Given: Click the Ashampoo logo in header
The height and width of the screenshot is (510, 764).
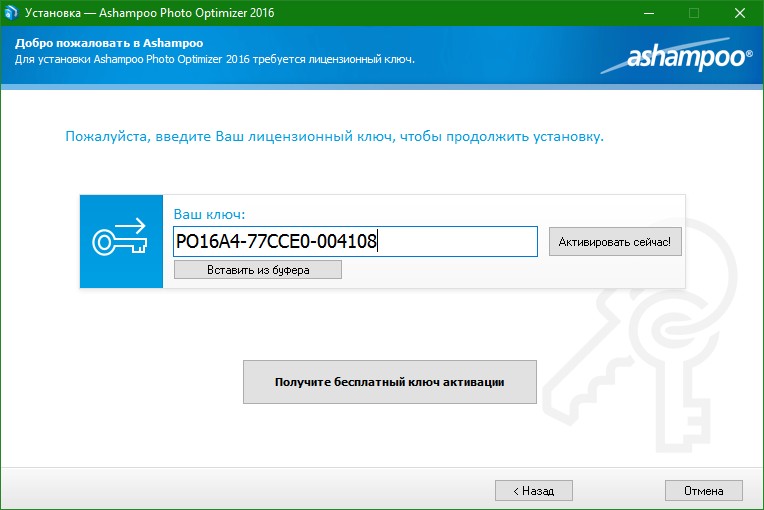Looking at the screenshot, I should click(677, 57).
